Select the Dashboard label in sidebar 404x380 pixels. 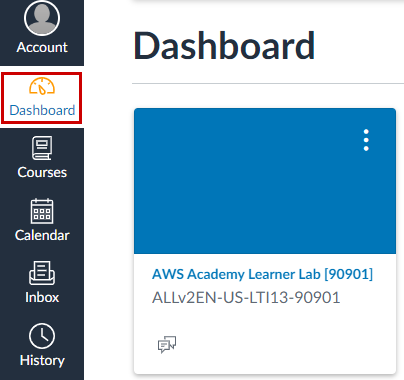click(x=42, y=110)
